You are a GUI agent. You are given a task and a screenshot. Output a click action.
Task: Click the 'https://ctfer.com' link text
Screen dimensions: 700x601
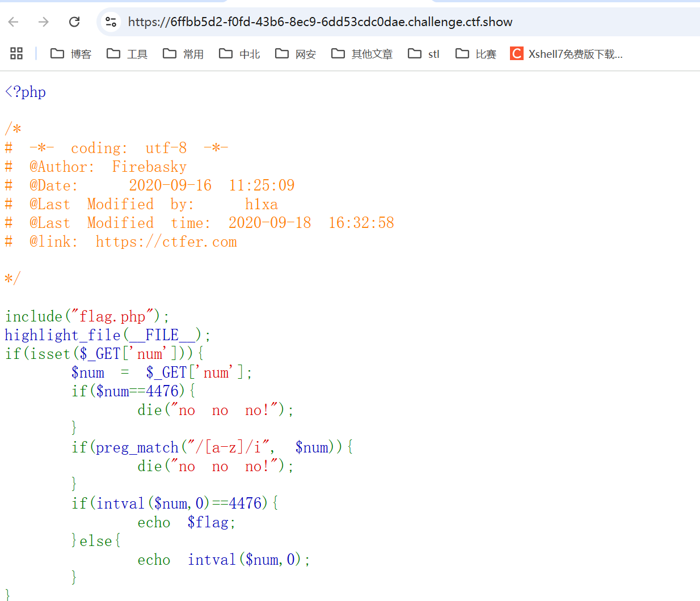coord(166,242)
